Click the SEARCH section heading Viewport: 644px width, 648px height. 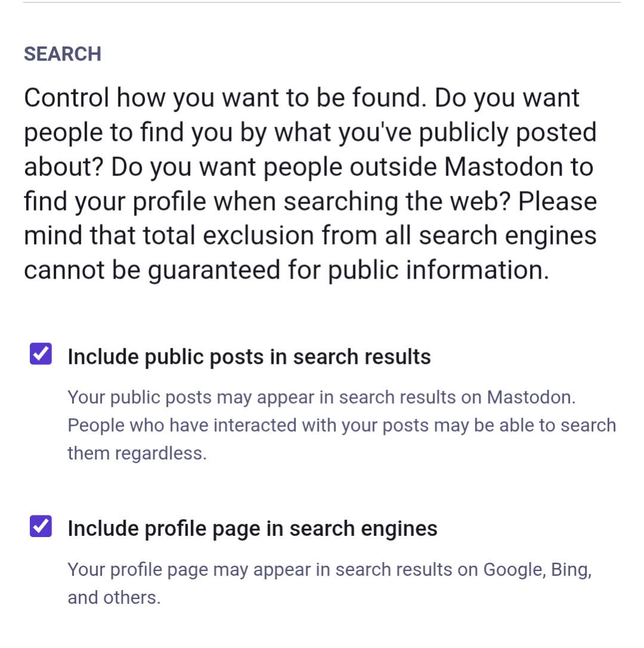point(63,54)
